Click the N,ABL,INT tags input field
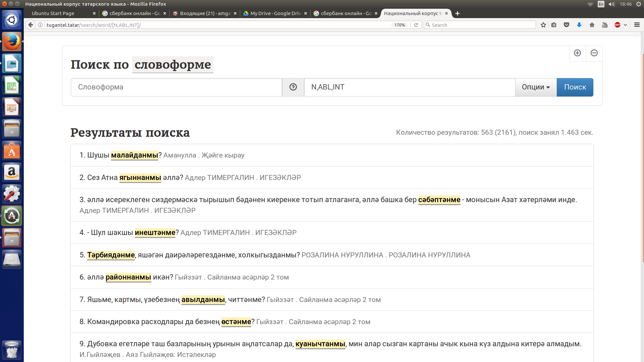 click(409, 87)
